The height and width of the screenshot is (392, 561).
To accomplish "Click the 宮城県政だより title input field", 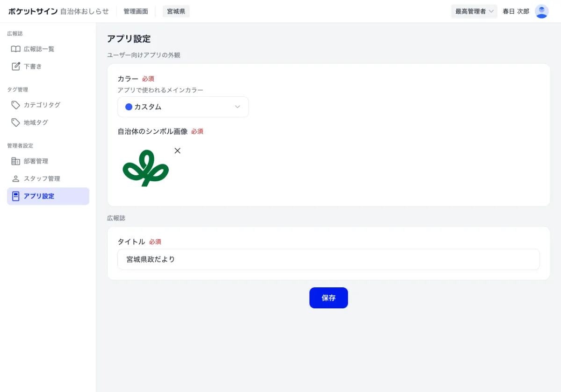I will point(329,259).
